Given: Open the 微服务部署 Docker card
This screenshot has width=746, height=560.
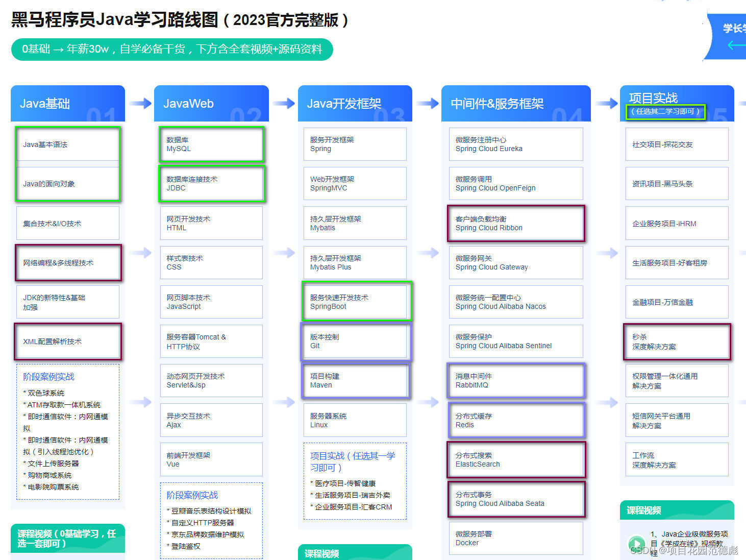Looking at the screenshot, I should pyautogui.click(x=516, y=538).
